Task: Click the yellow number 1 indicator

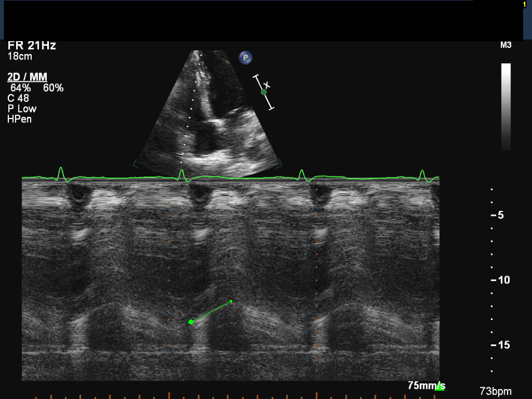Action: (524, 4)
